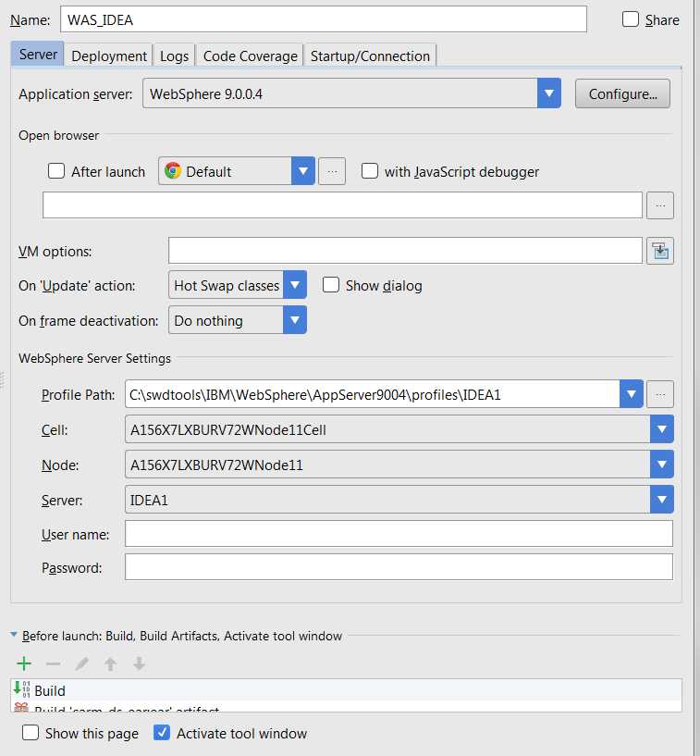700x756 pixels.
Task: Add a new before-launch task with plus icon
Action: (x=24, y=663)
